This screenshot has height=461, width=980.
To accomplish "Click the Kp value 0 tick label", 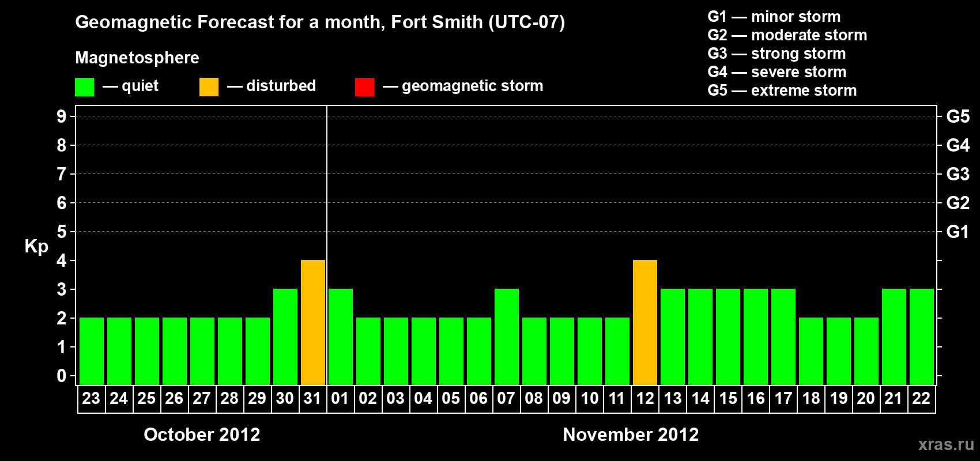I will click(62, 376).
